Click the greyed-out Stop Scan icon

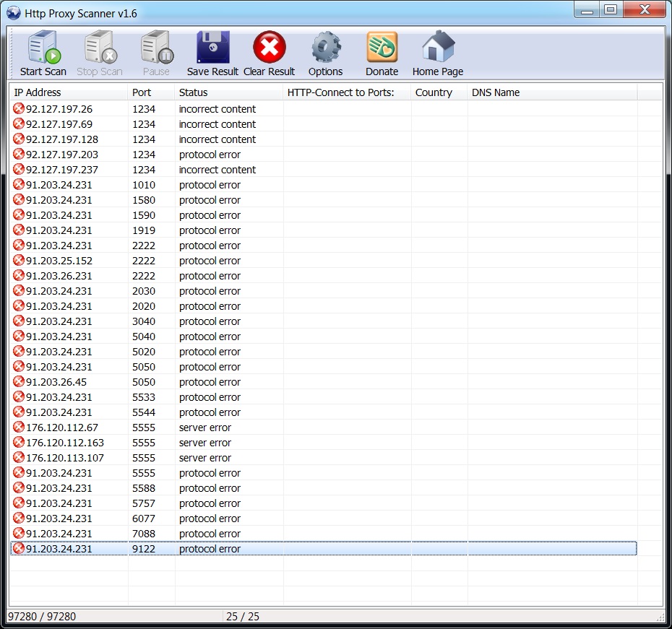pos(100,47)
